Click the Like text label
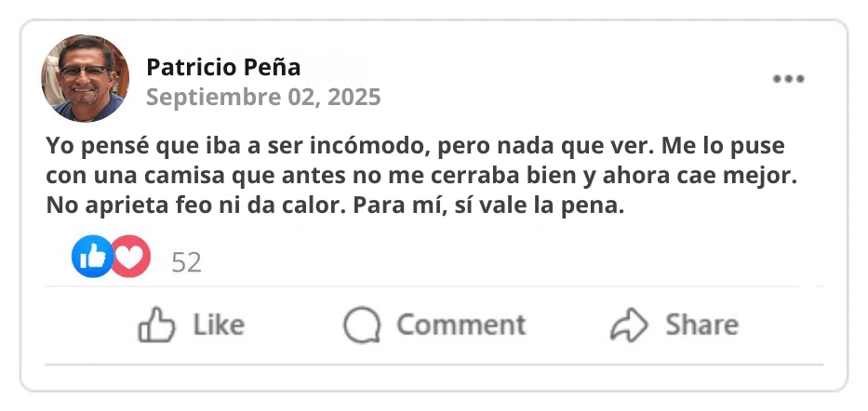 click(219, 325)
